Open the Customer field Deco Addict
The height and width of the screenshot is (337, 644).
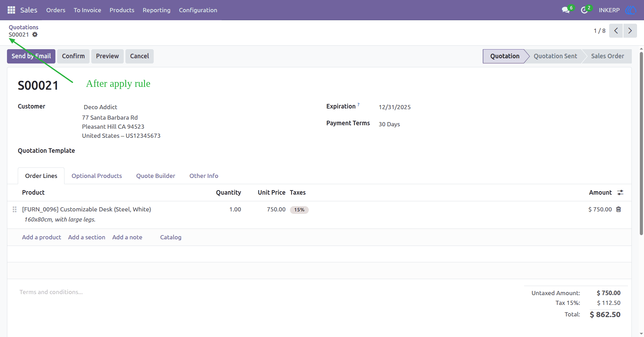point(100,107)
